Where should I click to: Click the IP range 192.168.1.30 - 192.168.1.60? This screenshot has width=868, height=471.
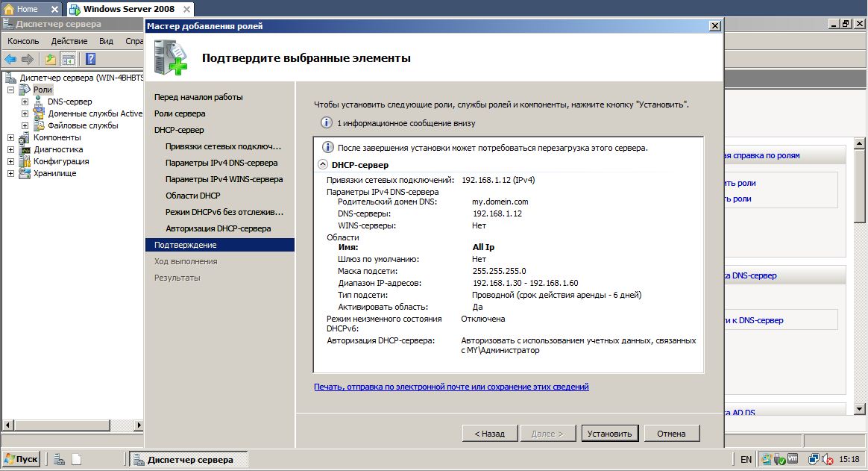[525, 283]
